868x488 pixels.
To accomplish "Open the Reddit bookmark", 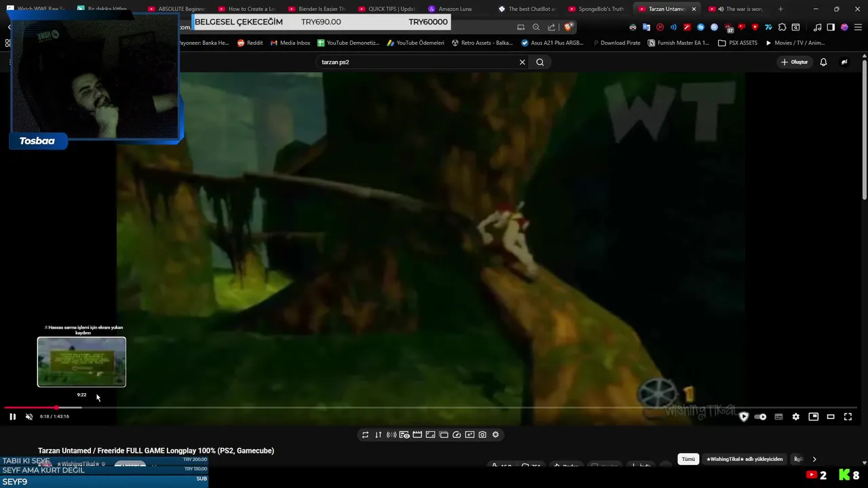I will pyautogui.click(x=250, y=43).
